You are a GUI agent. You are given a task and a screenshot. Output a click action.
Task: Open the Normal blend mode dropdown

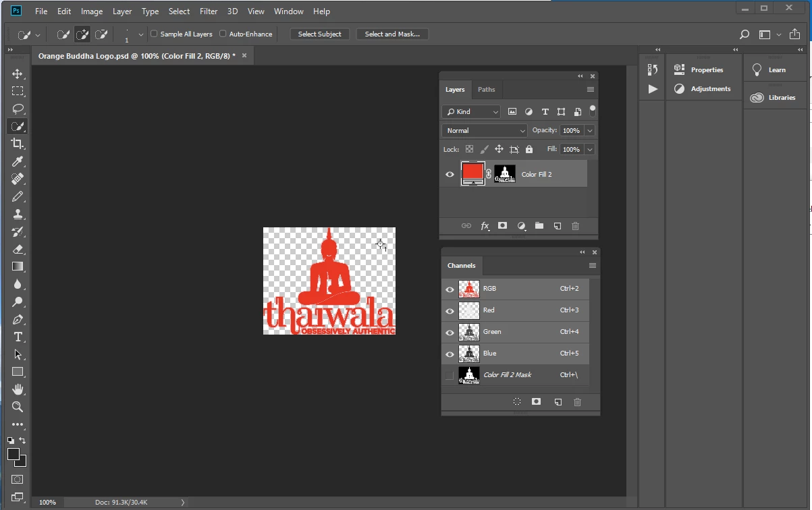485,130
